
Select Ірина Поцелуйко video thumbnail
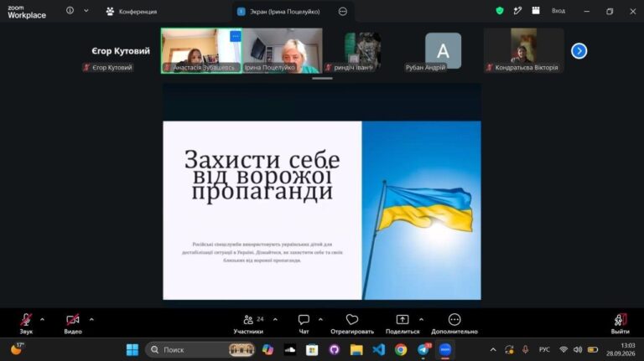click(x=282, y=51)
